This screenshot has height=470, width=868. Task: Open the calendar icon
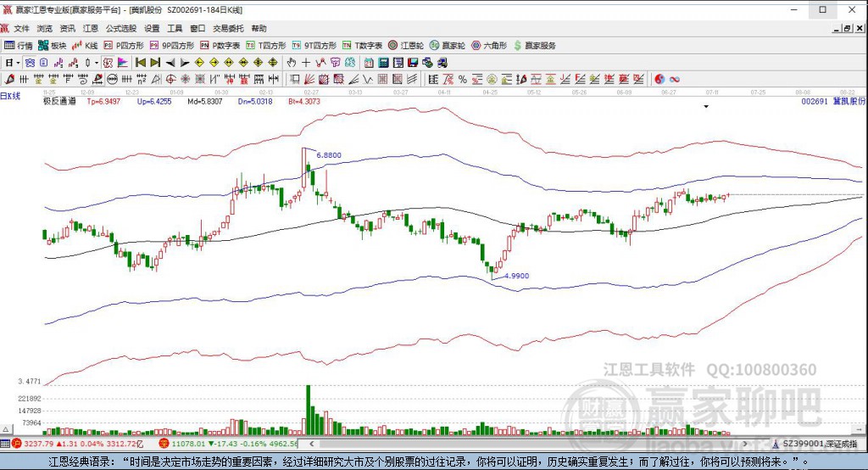[368, 63]
